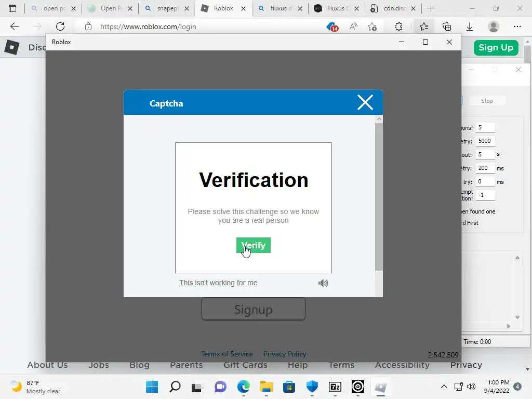Open the Collections icon
This screenshot has width=532, height=399.
447,26
